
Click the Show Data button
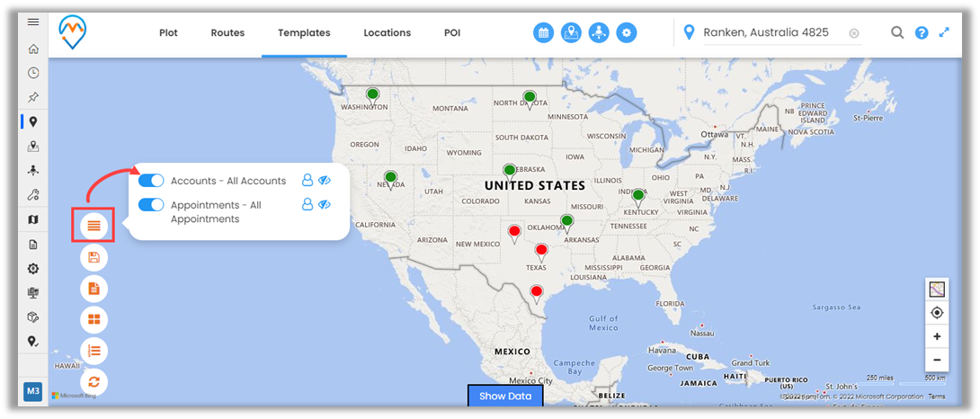click(505, 396)
